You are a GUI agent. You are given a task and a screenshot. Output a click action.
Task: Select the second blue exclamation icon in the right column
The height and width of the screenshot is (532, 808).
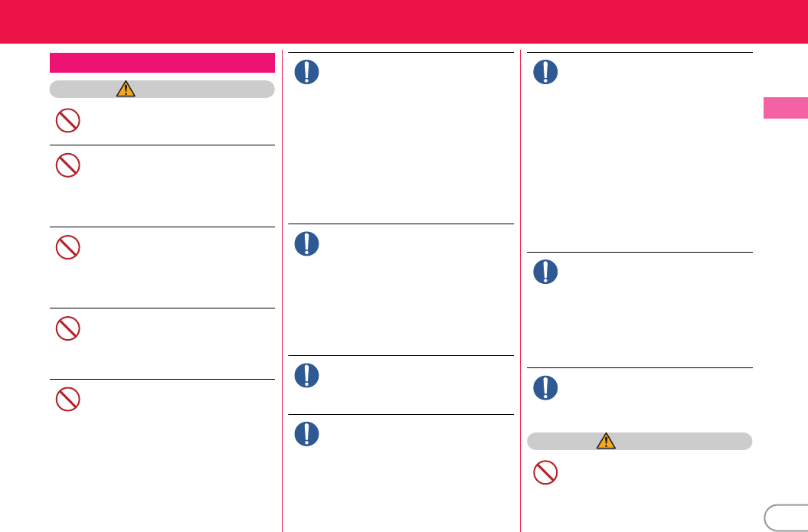pyautogui.click(x=545, y=272)
